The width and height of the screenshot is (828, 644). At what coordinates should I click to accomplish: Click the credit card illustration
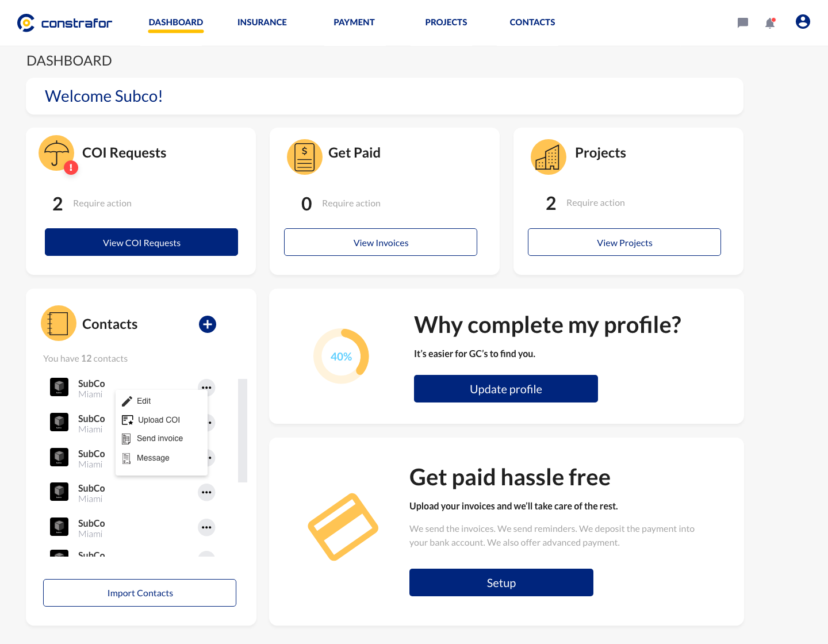343,527
